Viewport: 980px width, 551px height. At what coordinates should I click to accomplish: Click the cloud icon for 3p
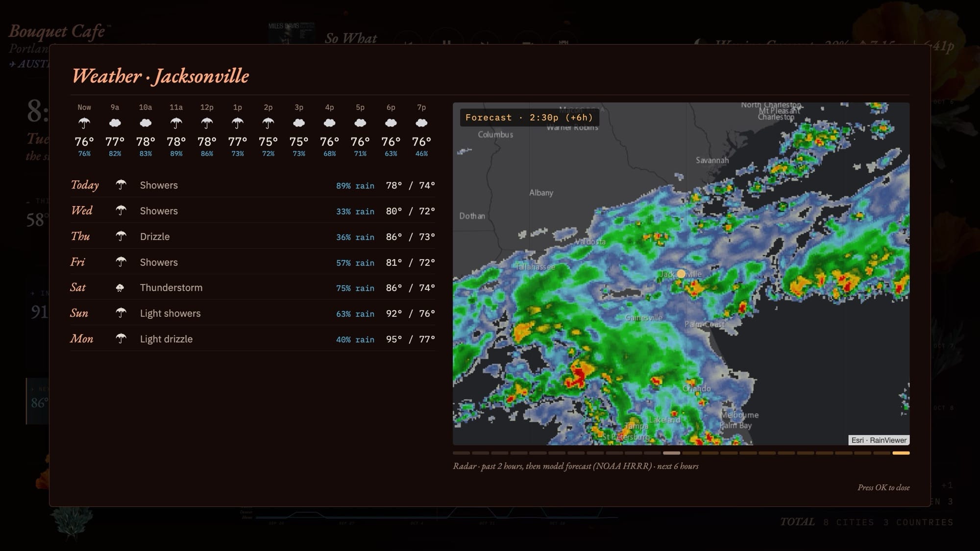coord(299,123)
